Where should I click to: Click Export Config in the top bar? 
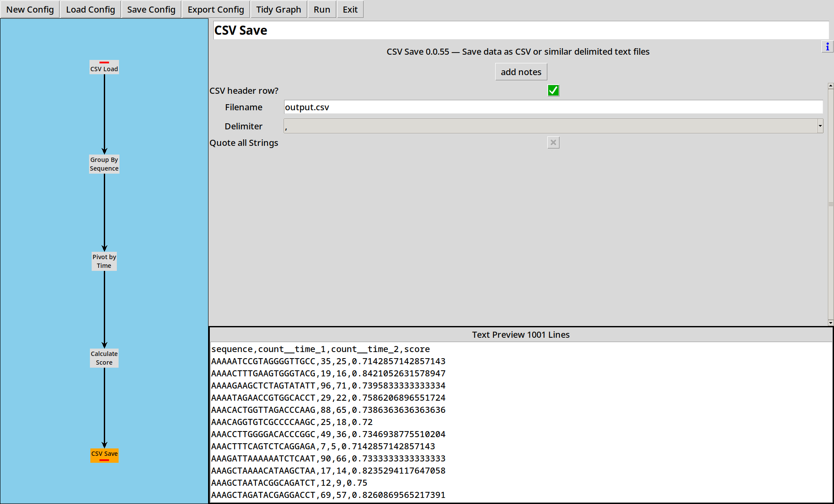[x=216, y=10]
